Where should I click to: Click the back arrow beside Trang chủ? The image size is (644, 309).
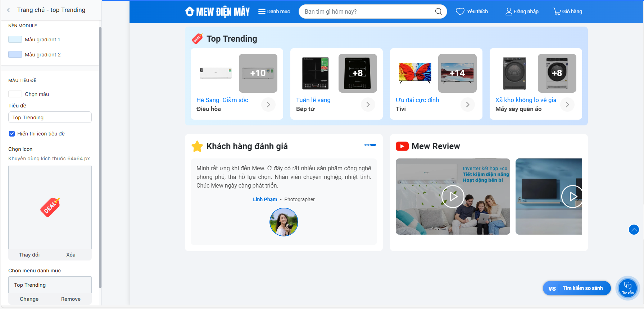click(9, 10)
